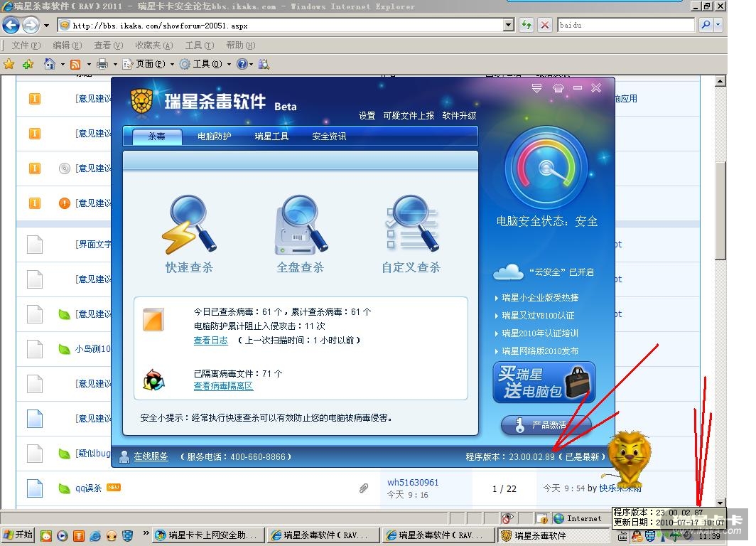Click the RSS feeds icon
The width and height of the screenshot is (756, 546).
[x=75, y=64]
